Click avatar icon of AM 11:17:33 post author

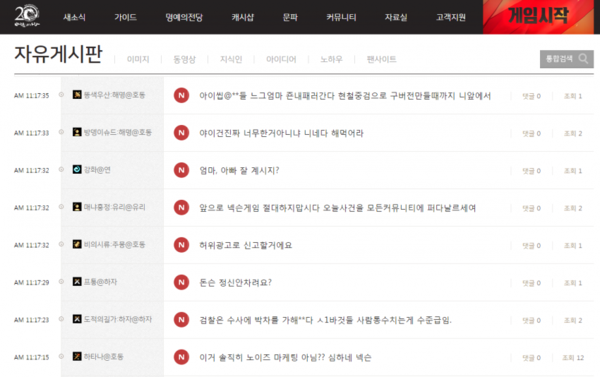tap(77, 132)
